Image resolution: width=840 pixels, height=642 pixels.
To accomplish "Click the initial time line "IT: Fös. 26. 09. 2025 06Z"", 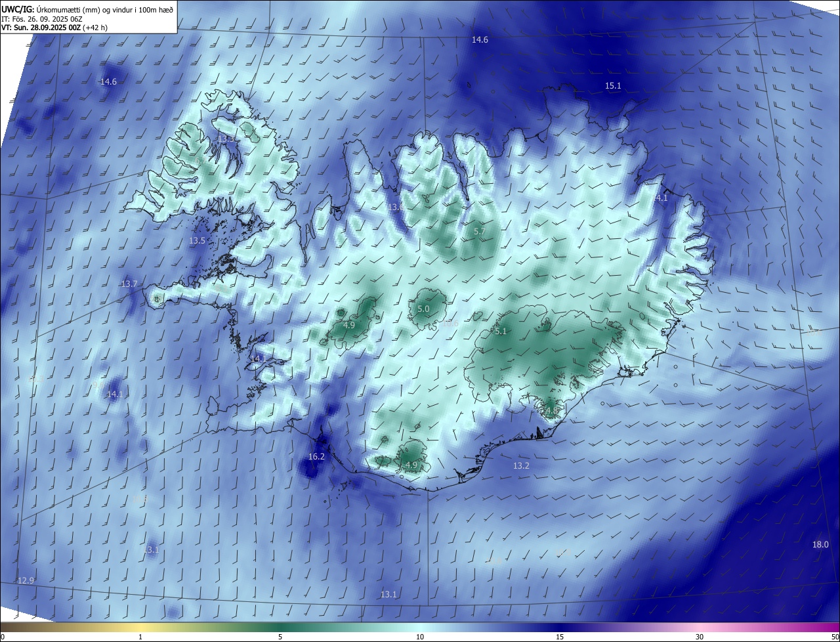I will point(42,19).
